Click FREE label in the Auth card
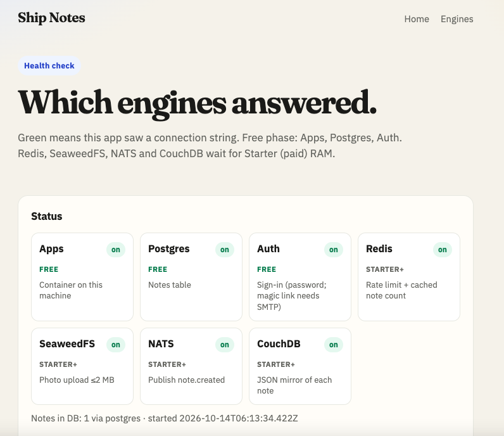504x436 pixels. click(x=267, y=269)
